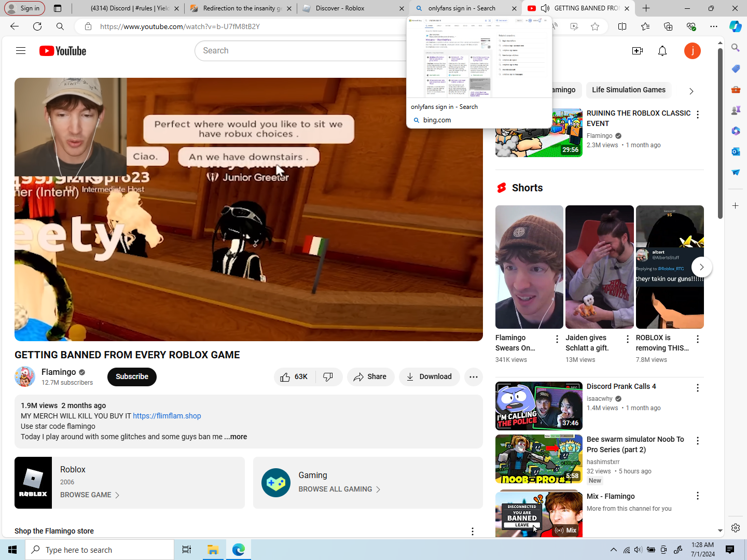Image resolution: width=747 pixels, height=560 pixels.
Task: Switch to the onlyfans sign in Search tab
Action: [x=465, y=8]
